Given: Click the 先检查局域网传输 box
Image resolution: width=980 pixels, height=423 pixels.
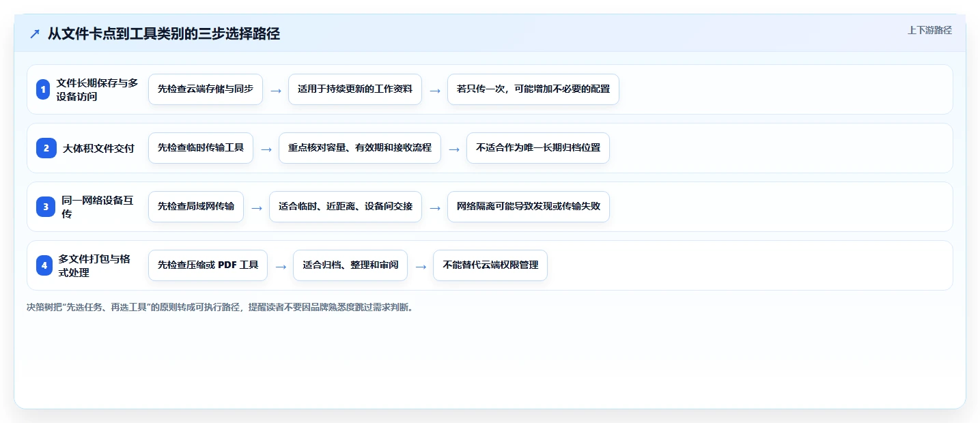Looking at the screenshot, I should pos(196,207).
